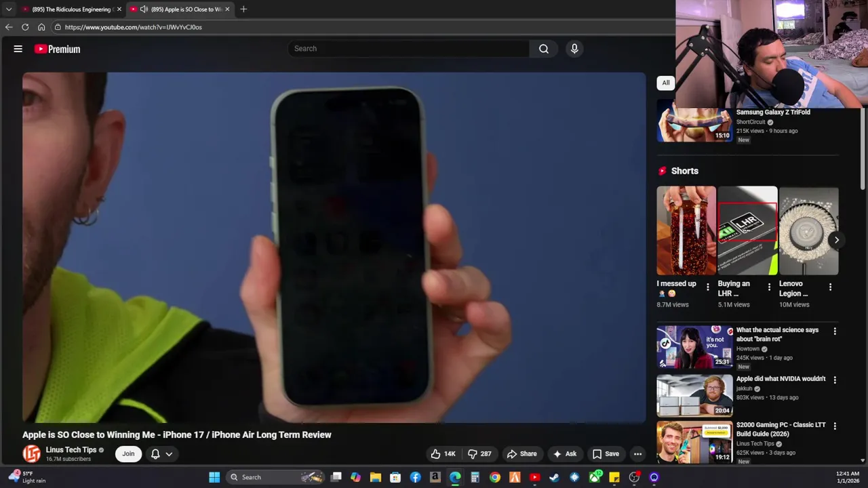Viewport: 868px width, 488px height.
Task: Go back with the browser back arrow
Action: (9, 27)
